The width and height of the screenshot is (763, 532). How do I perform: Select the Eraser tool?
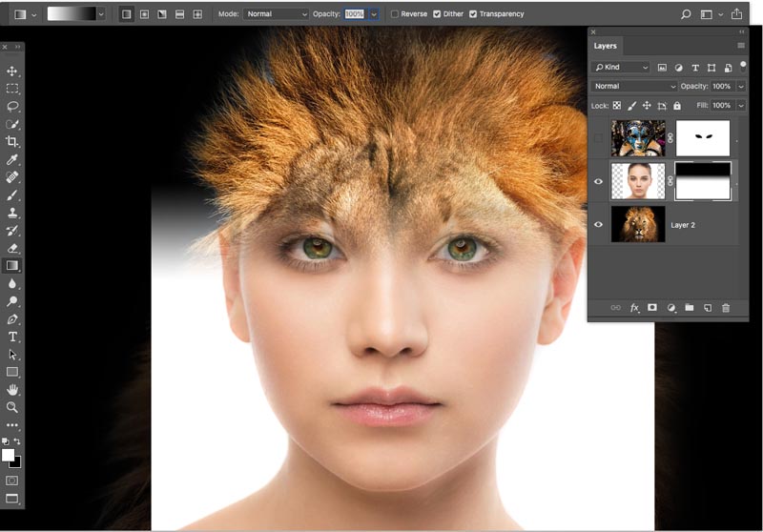click(x=12, y=248)
